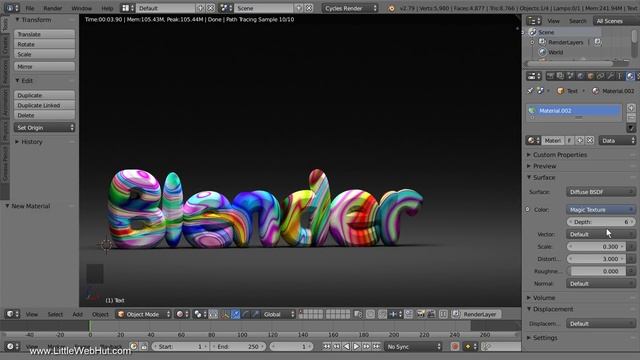Screen dimensions: 640x360
Task: Open the Global orientation dropdown
Action: point(278,314)
